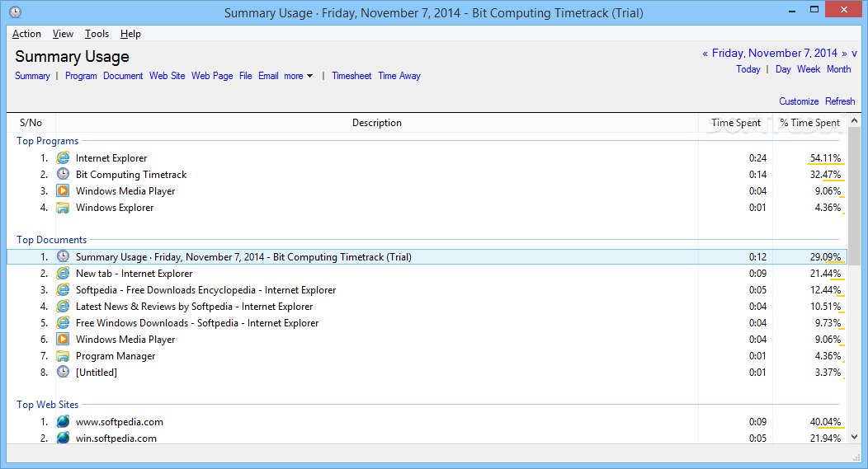The height and width of the screenshot is (469, 868).
Task: Click the 29.09% value in Top Documents
Action: point(825,256)
